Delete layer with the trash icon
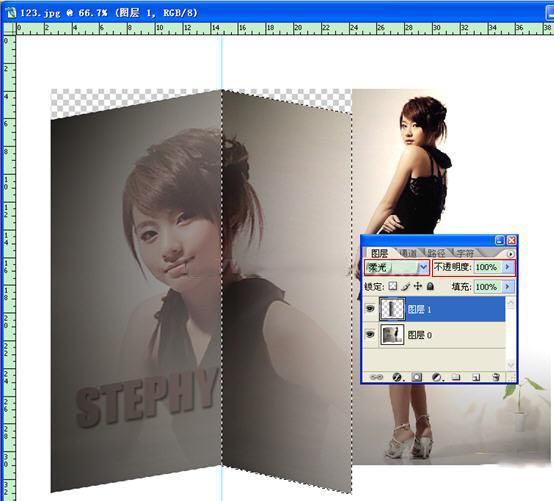The width and height of the screenshot is (554, 501). [x=496, y=377]
